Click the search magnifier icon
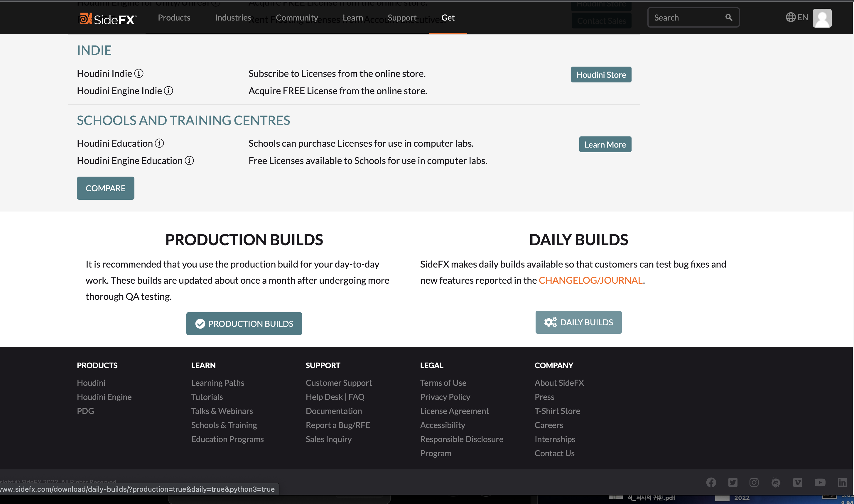The width and height of the screenshot is (854, 504). 728,18
